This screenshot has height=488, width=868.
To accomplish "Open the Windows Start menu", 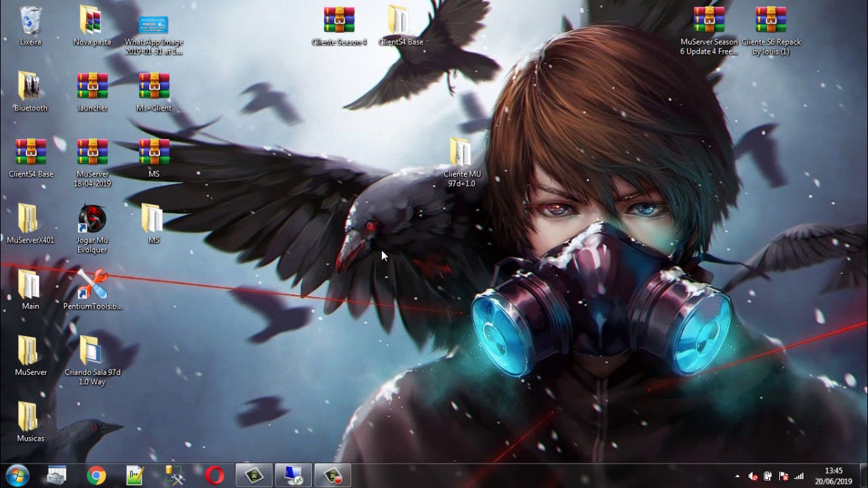I will point(17,475).
